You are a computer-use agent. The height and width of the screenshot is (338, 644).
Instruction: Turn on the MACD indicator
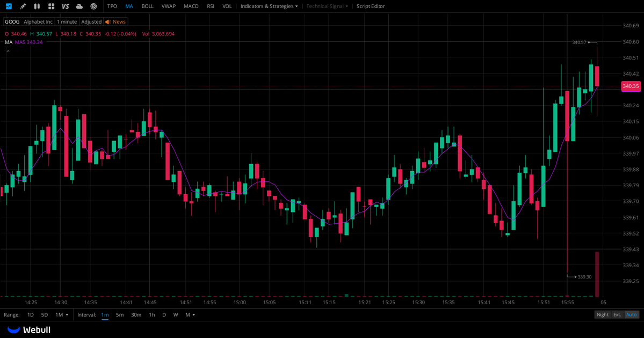191,6
